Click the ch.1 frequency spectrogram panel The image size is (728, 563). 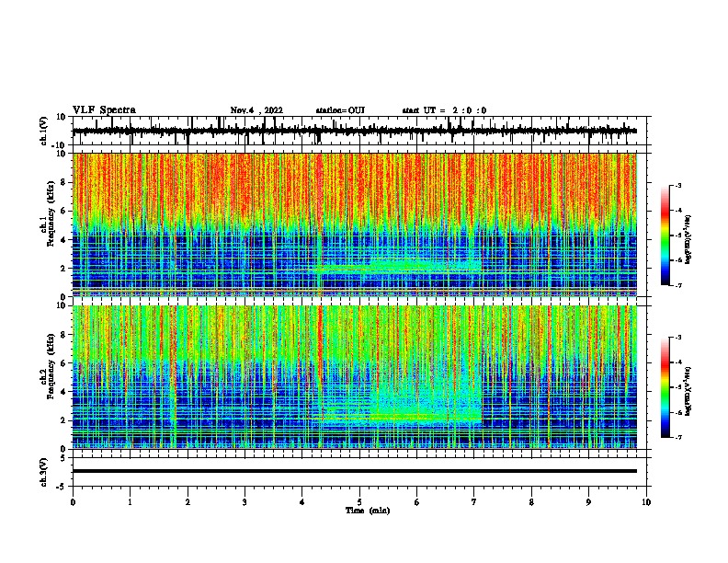(x=355, y=224)
